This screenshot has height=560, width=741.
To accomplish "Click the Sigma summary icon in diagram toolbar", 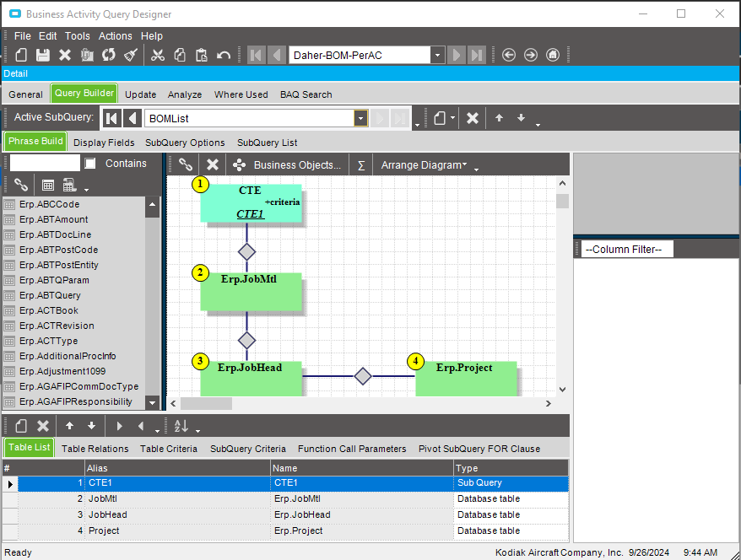I will [361, 164].
